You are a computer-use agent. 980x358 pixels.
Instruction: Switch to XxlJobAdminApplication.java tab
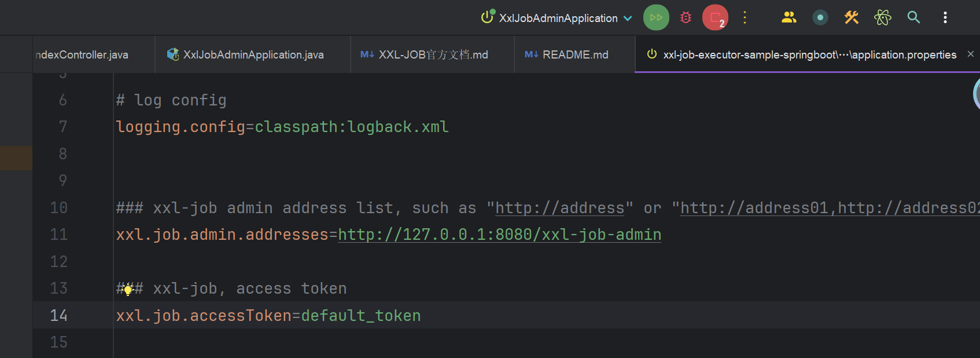click(253, 54)
